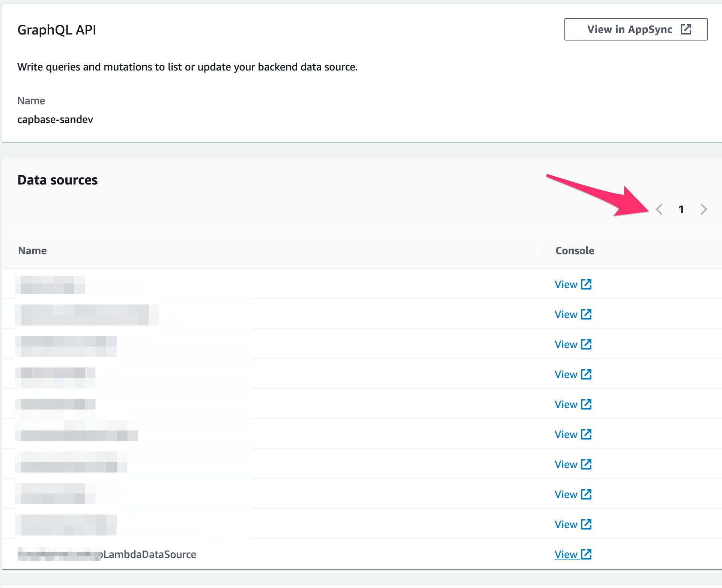Go to next page chevron
Screen dimensions: 722x588
pyautogui.click(x=703, y=209)
